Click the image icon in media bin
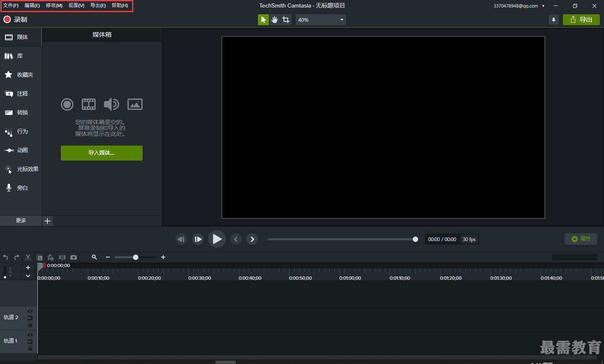Viewport: 604px width, 364px height. coord(135,104)
